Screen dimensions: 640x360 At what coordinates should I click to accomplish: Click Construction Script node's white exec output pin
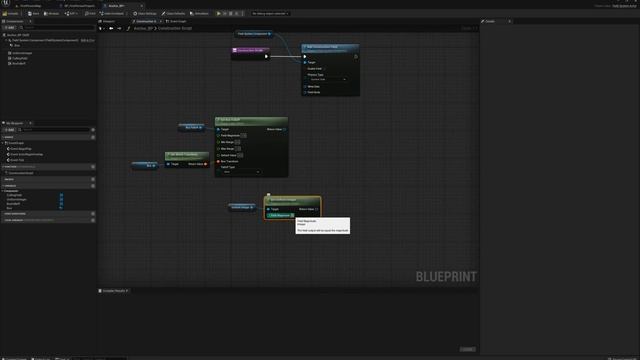pyautogui.click(x=266, y=56)
